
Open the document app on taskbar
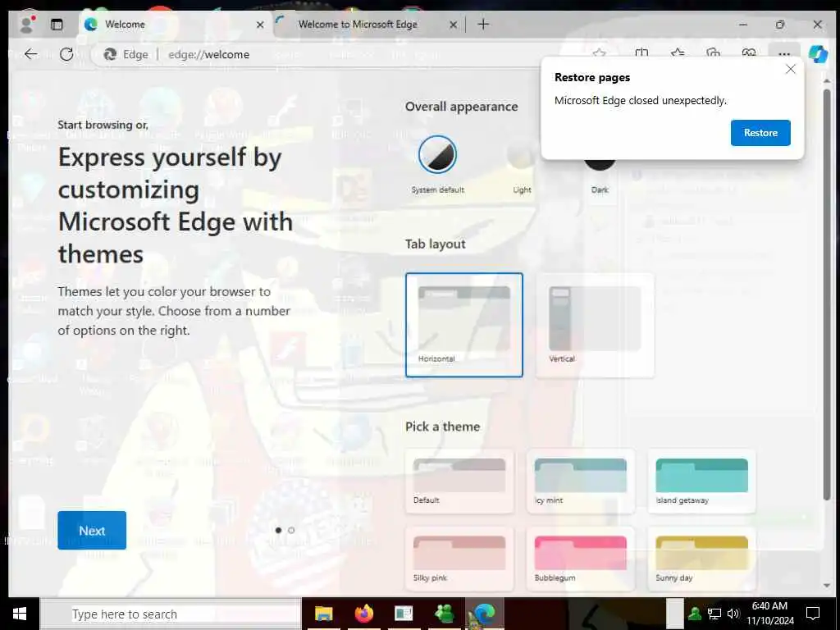tap(404, 614)
